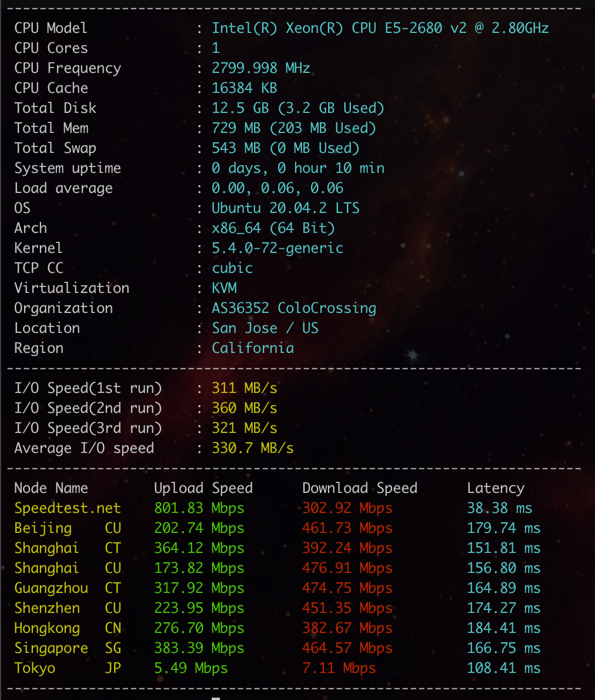Click the I/O Speed 2nd run value
This screenshot has height=700, width=595.
click(244, 408)
